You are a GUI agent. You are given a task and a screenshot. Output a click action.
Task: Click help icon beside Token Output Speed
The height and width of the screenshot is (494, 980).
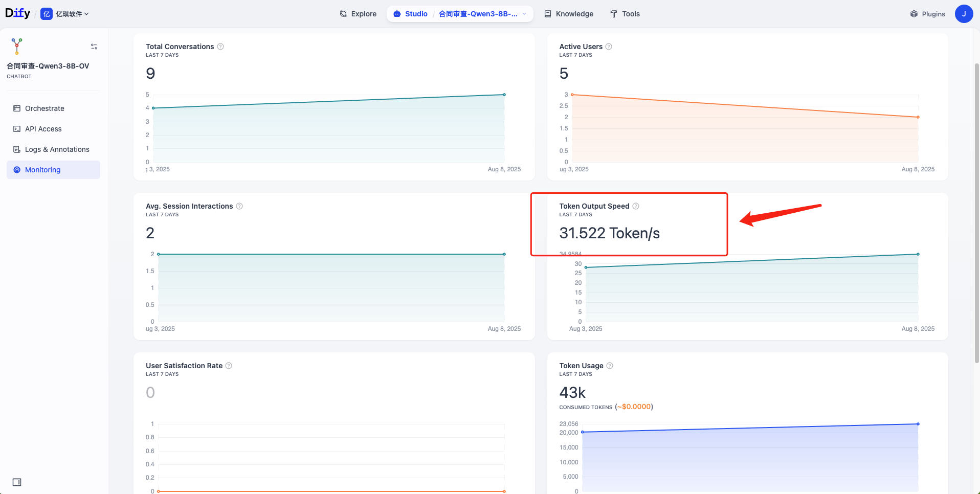(x=636, y=206)
